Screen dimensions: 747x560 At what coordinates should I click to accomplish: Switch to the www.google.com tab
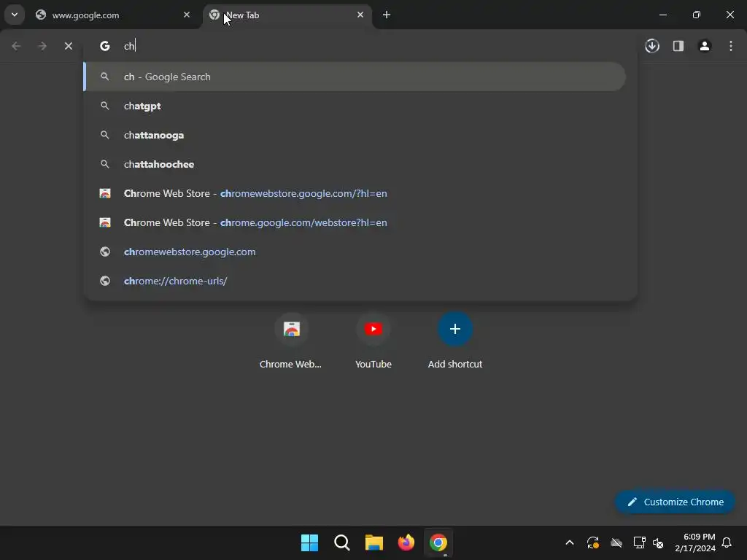[x=113, y=15]
